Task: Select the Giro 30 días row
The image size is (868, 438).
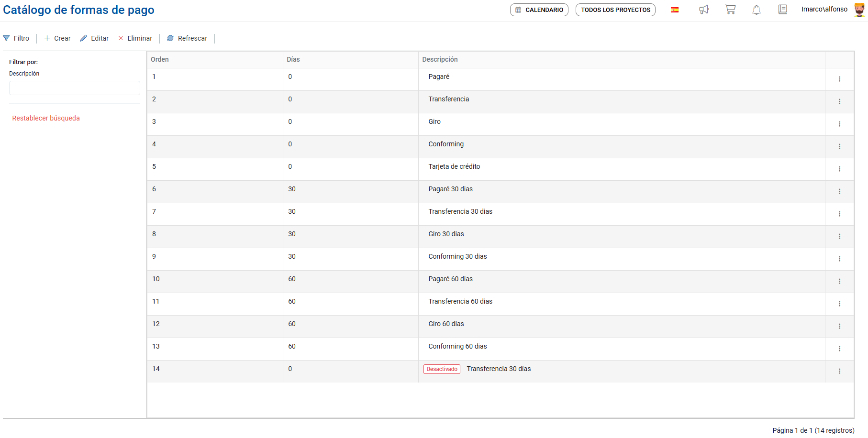Action: (x=446, y=234)
